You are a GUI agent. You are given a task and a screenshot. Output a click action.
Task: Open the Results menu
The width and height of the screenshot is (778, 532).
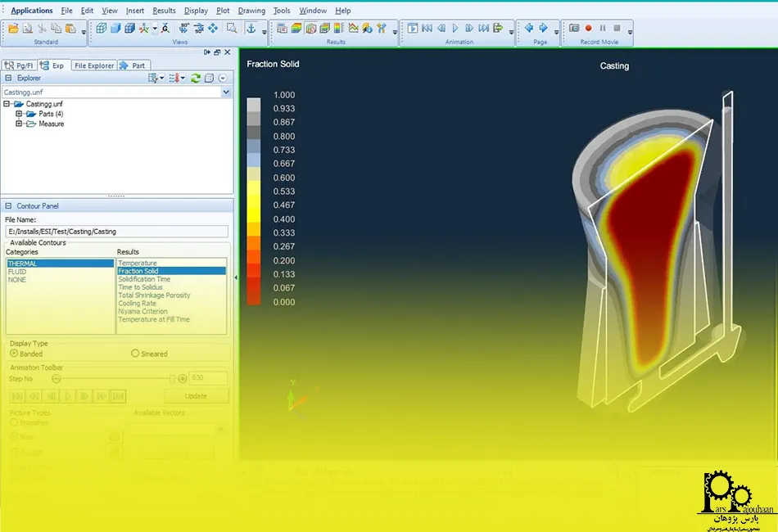(x=165, y=11)
